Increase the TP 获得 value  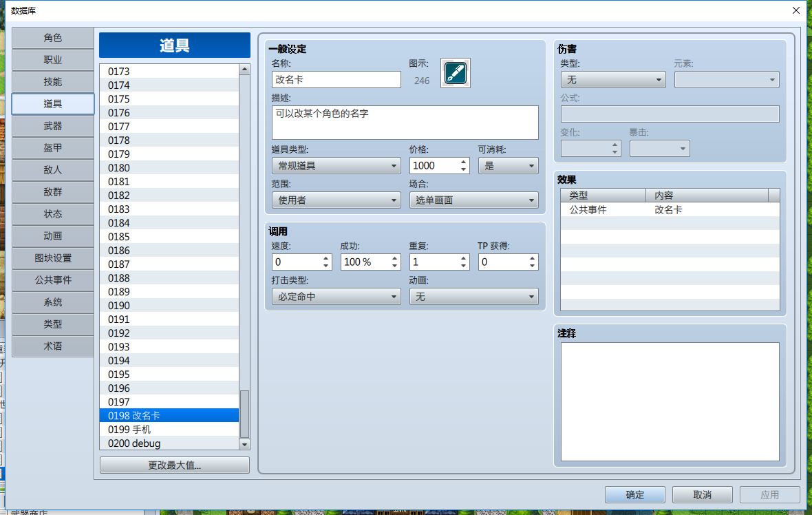pos(533,259)
